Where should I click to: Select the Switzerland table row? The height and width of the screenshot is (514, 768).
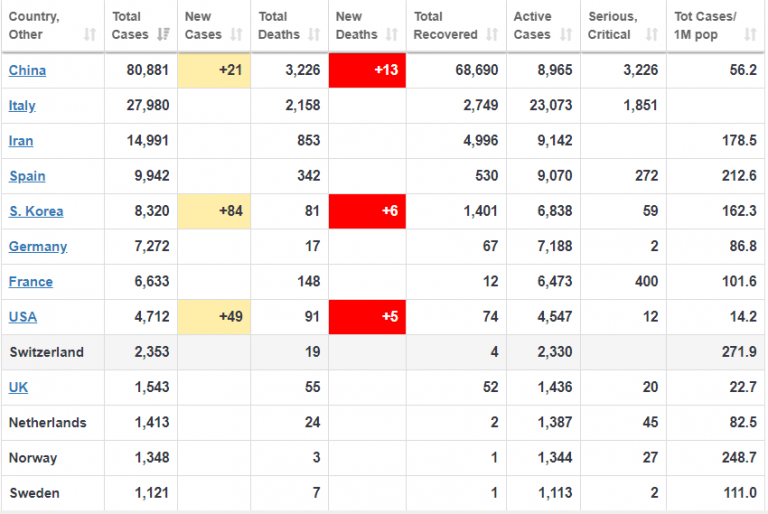coord(384,352)
